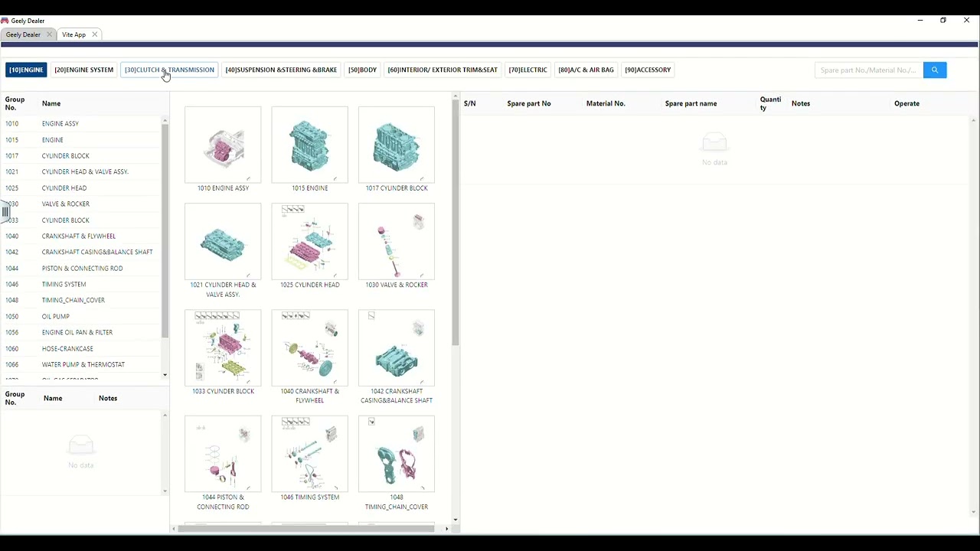Screen dimensions: 980x551
Task: Open 1044 PISTON & CONNECTING ROD thumbnail
Action: [223, 454]
